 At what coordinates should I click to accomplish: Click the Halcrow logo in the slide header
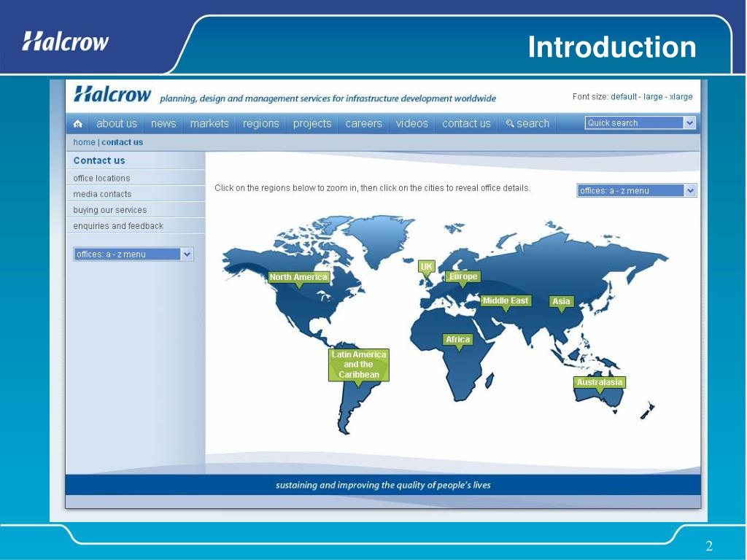pos(65,42)
